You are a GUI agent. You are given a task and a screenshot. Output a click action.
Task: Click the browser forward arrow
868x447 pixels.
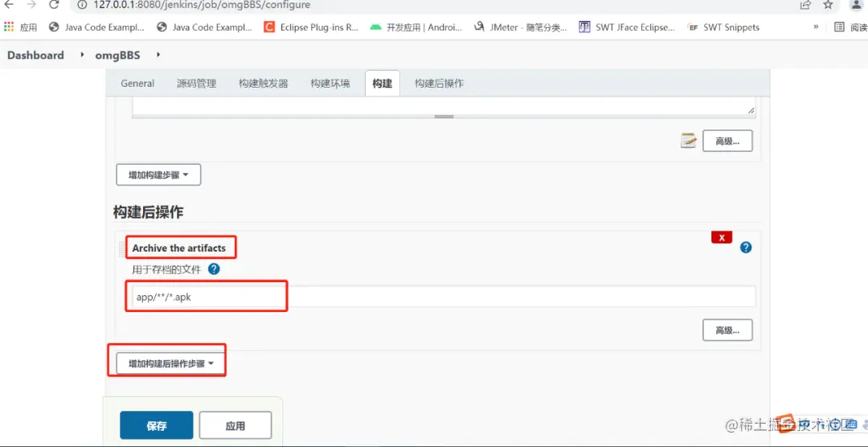[31, 5]
